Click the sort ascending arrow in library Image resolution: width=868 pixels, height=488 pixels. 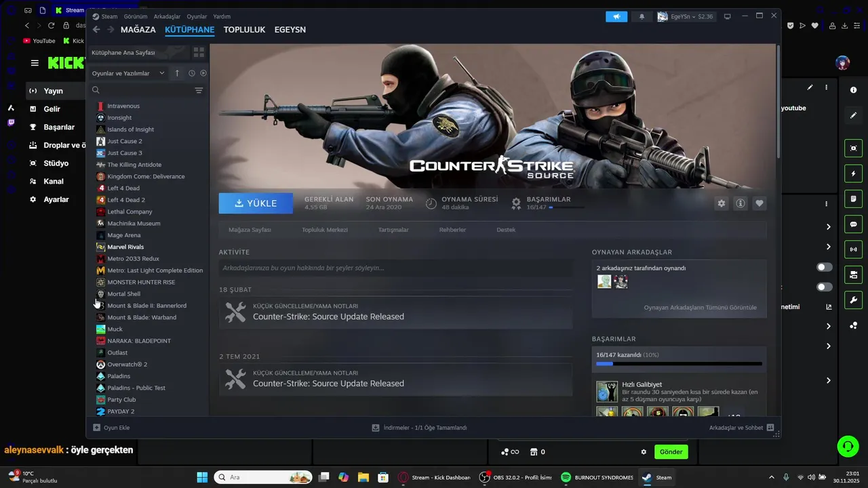click(177, 73)
